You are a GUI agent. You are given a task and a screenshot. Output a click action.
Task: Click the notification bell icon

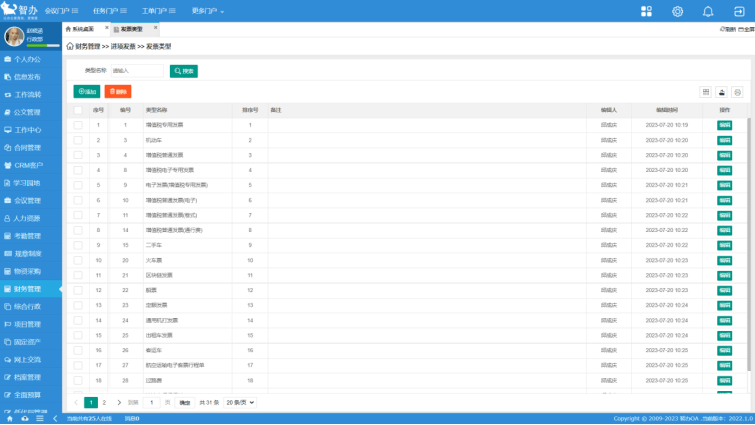708,11
